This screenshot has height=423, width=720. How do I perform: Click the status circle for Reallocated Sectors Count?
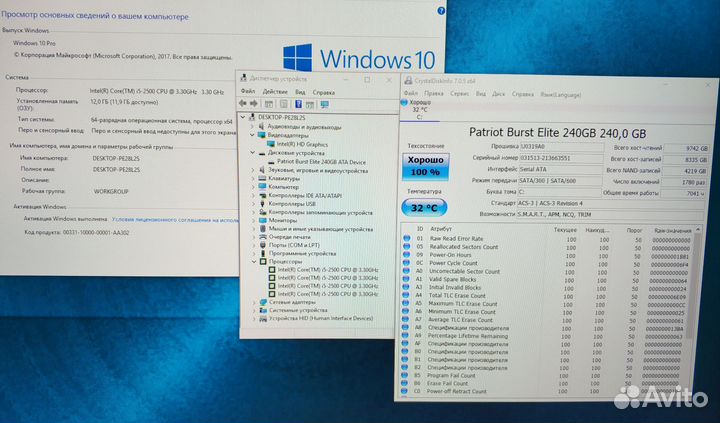coord(406,247)
